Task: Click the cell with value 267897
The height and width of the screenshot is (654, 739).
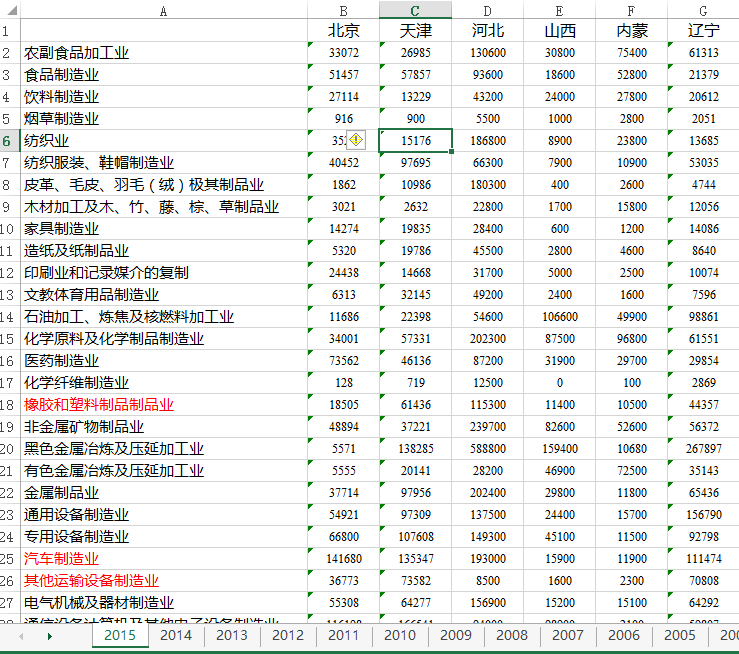Action: coord(703,449)
